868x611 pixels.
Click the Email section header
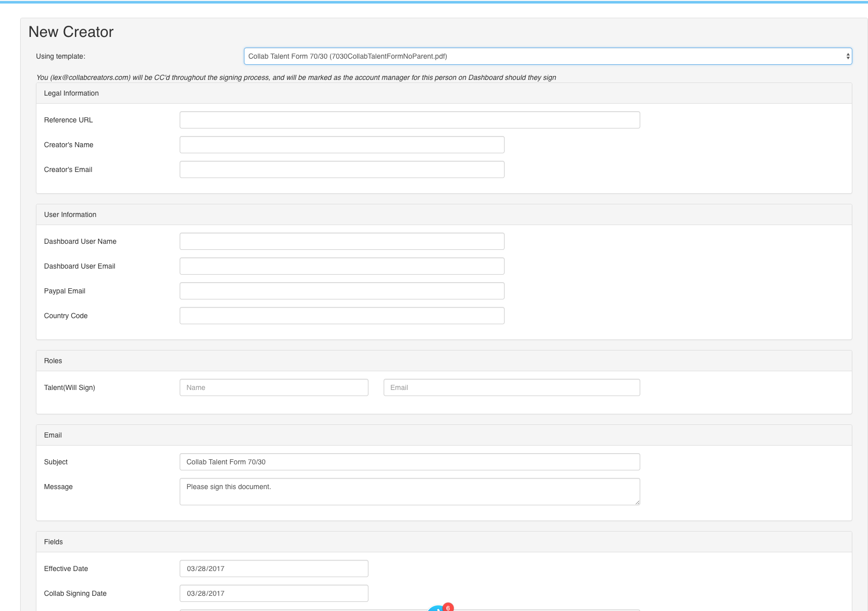click(x=444, y=435)
